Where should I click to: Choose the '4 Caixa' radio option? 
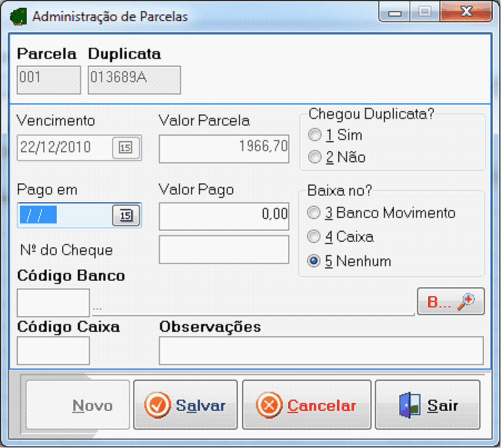coord(314,237)
